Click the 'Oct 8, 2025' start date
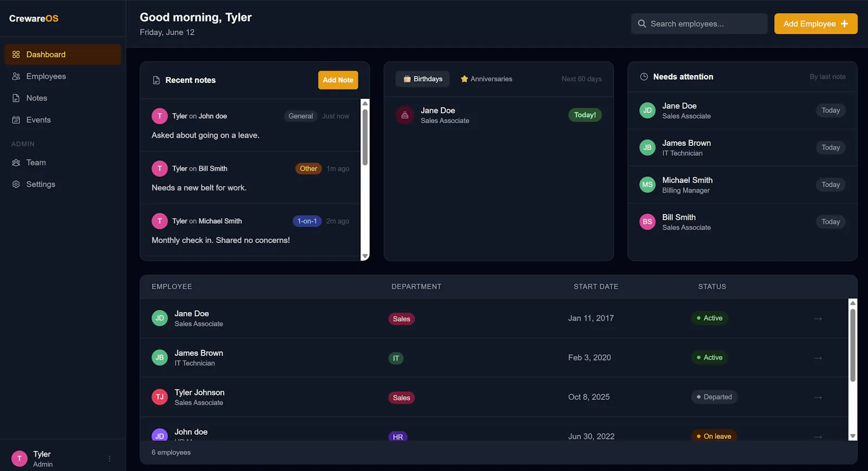 [589, 397]
